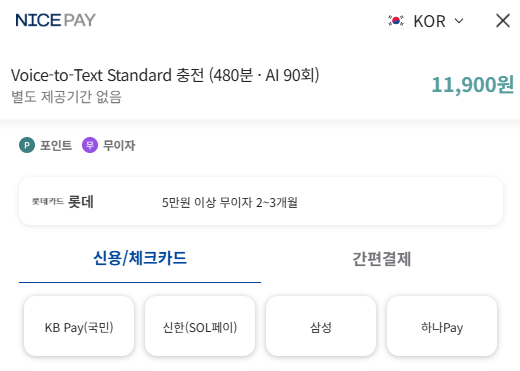Open the 롯데 promotion card banner
The height and width of the screenshot is (371, 520).
click(x=261, y=201)
